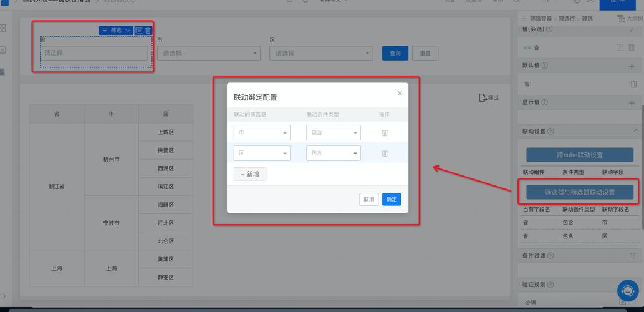Open 包含 condition dropdown in 市 row
Screen dimensions: 644x312
334,133
